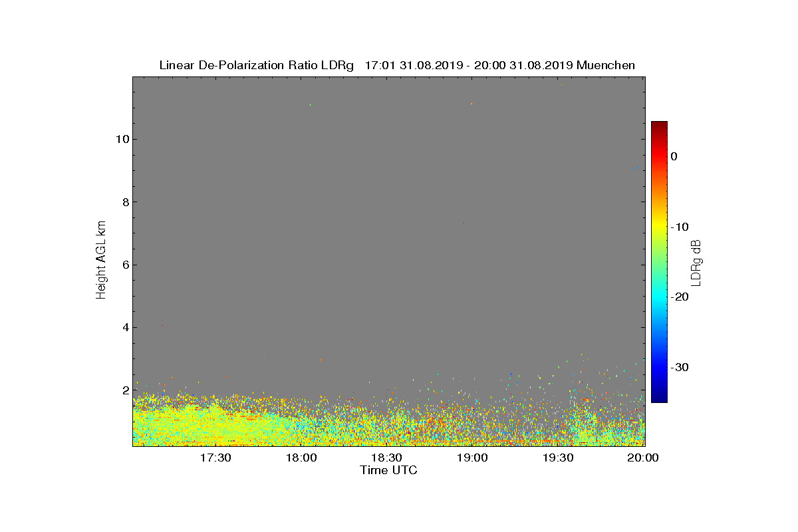Click the 'LDRg dB' colorbar title
This screenshot has height=532, width=798.
(697, 262)
